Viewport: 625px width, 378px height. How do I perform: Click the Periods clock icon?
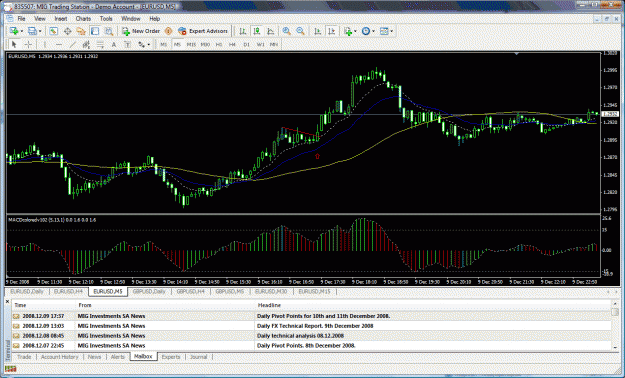pyautogui.click(x=366, y=31)
